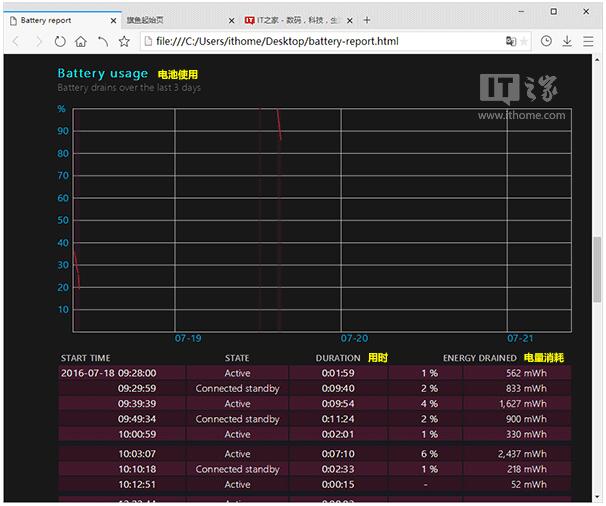Open browsing history clock icon
This screenshot has width=606, height=506.
(x=546, y=41)
